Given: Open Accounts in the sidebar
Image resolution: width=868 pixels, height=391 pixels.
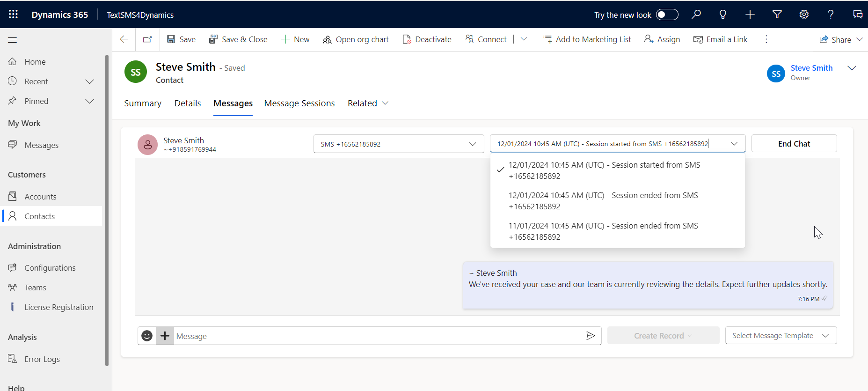Looking at the screenshot, I should [x=51, y=197].
